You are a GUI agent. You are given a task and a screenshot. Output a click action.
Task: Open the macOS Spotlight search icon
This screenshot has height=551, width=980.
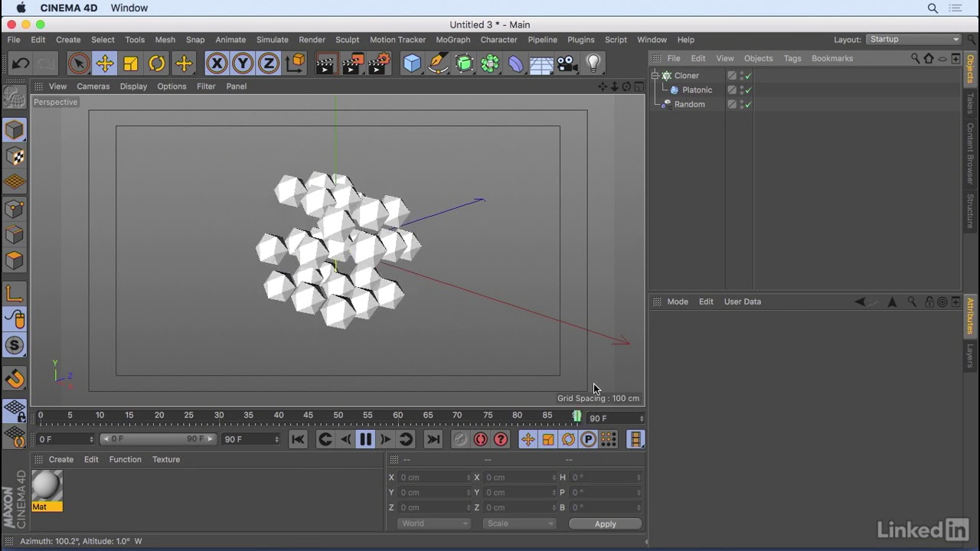[x=933, y=8]
